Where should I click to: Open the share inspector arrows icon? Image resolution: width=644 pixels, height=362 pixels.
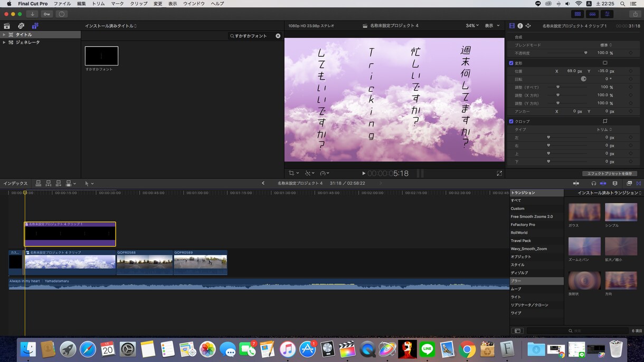coord(528,25)
